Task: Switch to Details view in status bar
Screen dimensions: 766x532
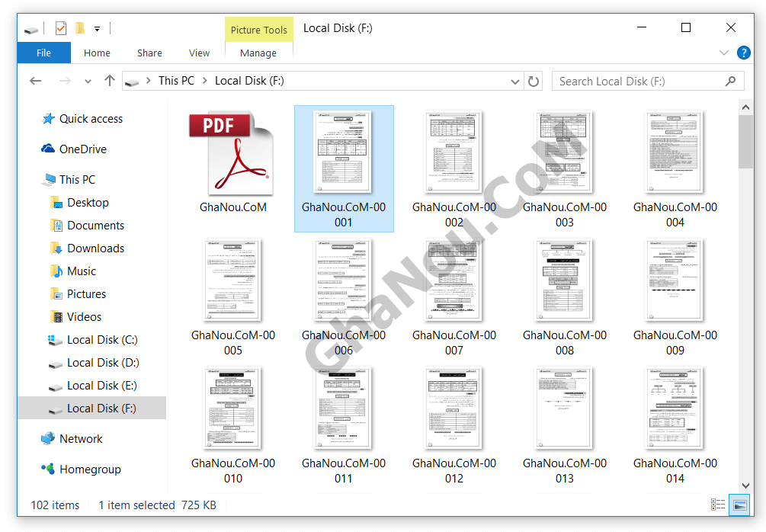Action: click(718, 505)
